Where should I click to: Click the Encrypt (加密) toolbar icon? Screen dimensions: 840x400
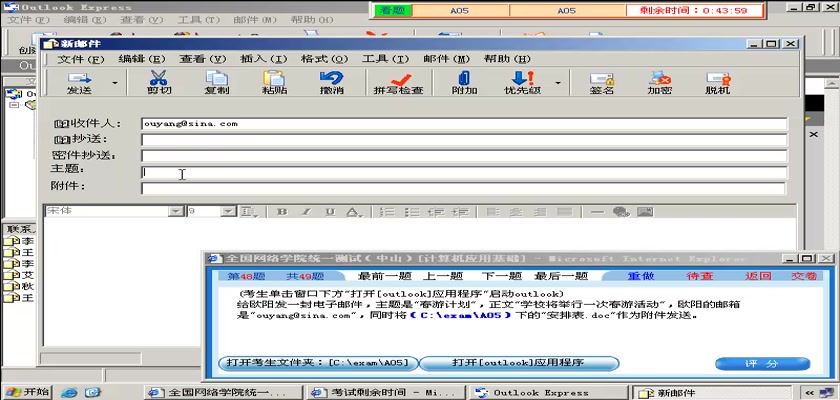point(659,83)
